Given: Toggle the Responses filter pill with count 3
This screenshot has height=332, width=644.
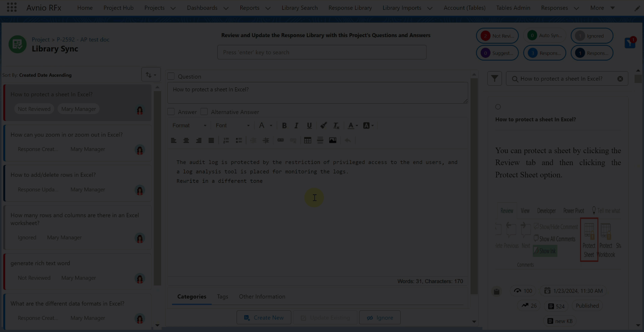Looking at the screenshot, I should point(544,53).
